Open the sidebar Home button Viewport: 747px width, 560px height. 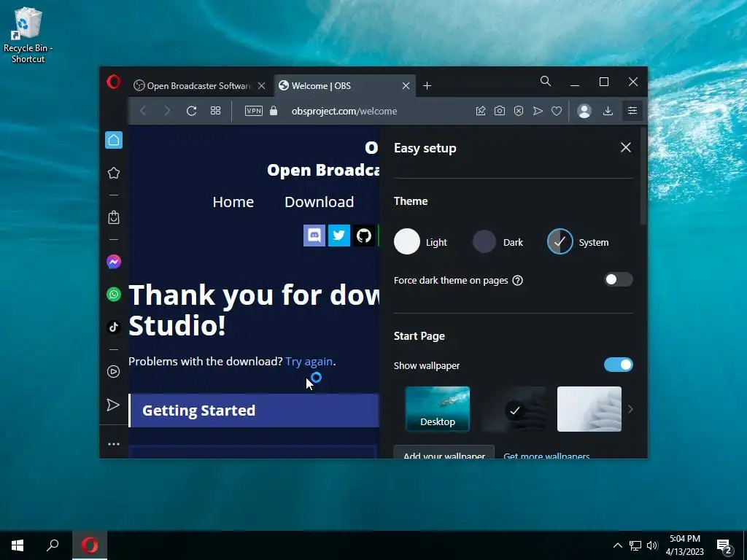(x=114, y=140)
